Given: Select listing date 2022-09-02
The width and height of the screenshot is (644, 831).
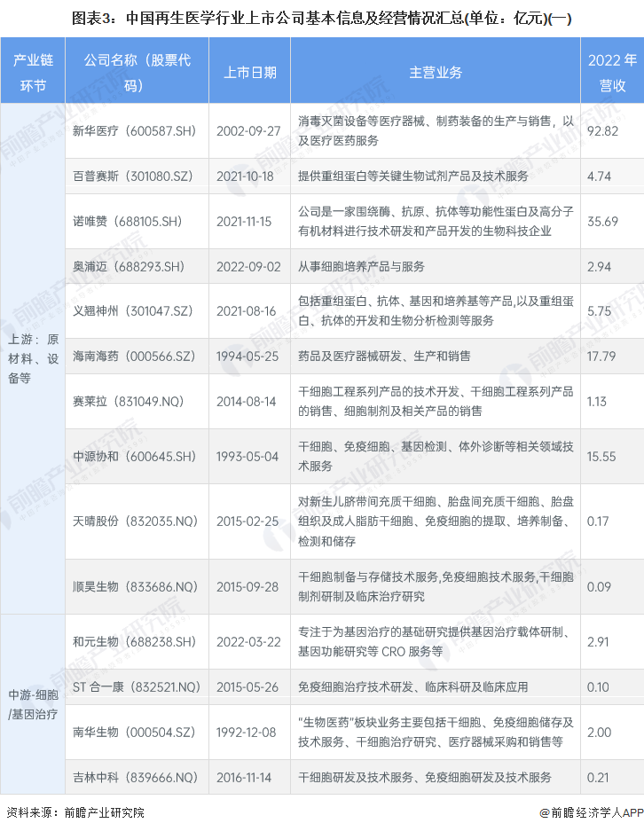Looking at the screenshot, I should click(x=248, y=266).
